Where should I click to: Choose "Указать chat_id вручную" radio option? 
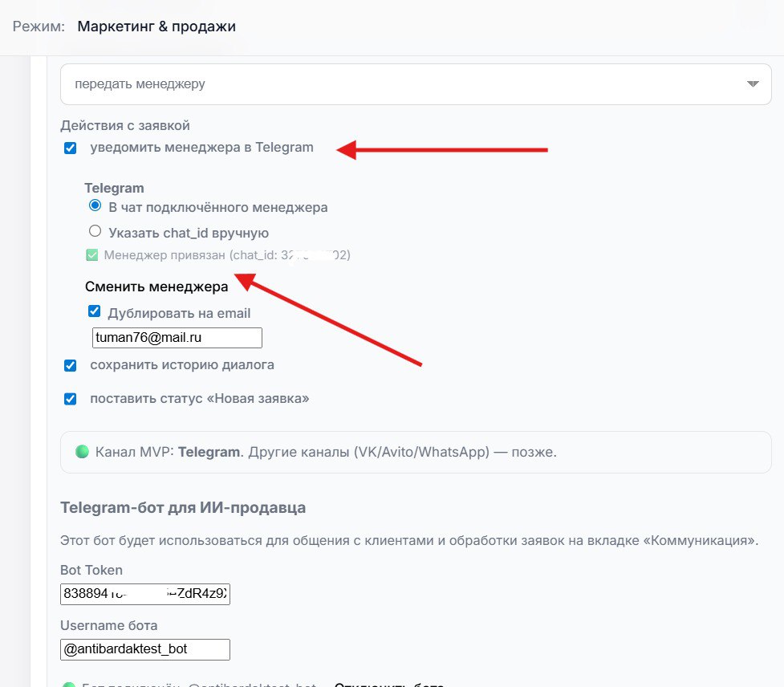tap(95, 232)
